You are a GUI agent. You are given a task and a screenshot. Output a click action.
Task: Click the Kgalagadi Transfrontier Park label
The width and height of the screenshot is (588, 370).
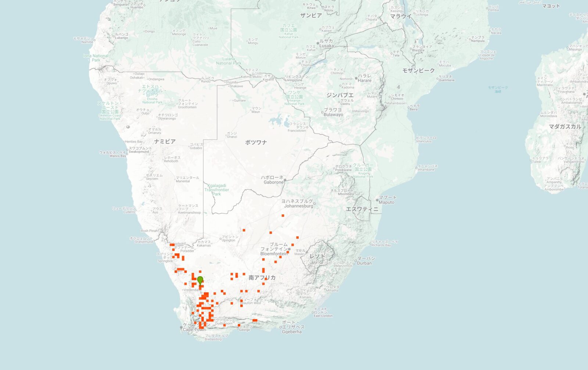(x=216, y=190)
